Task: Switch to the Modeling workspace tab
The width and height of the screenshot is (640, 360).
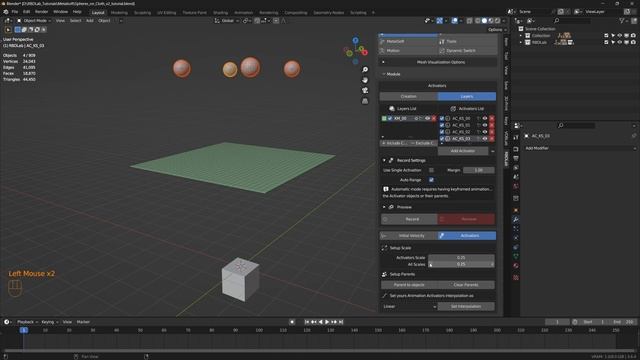Action: tap(119, 13)
